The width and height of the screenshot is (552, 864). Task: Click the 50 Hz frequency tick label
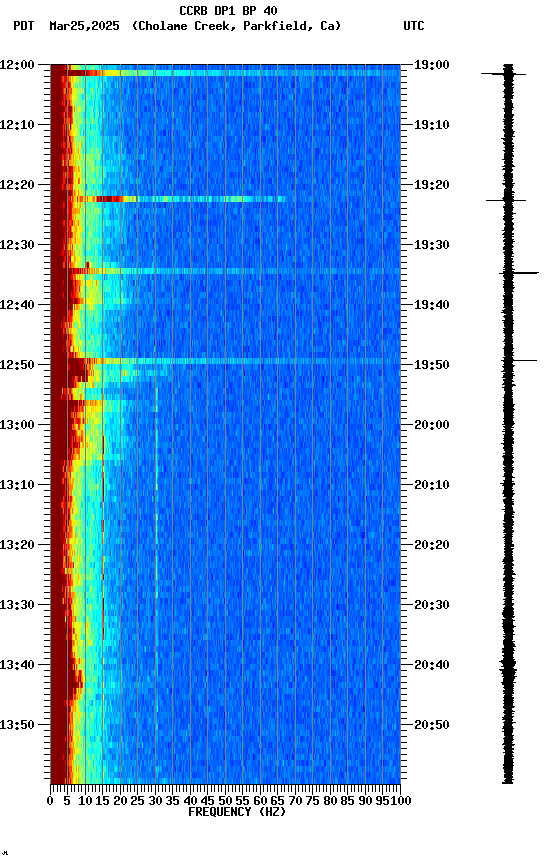click(225, 801)
